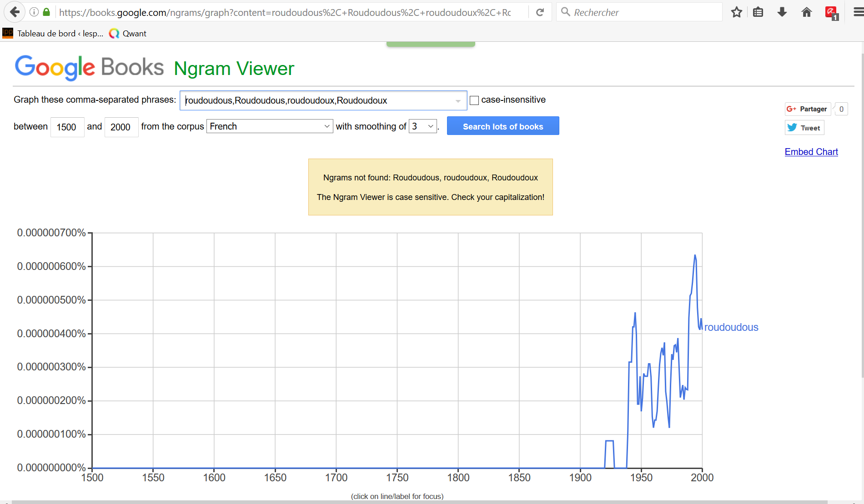Click the Ngram Viewer title link
The image size is (864, 504).
[x=234, y=69]
